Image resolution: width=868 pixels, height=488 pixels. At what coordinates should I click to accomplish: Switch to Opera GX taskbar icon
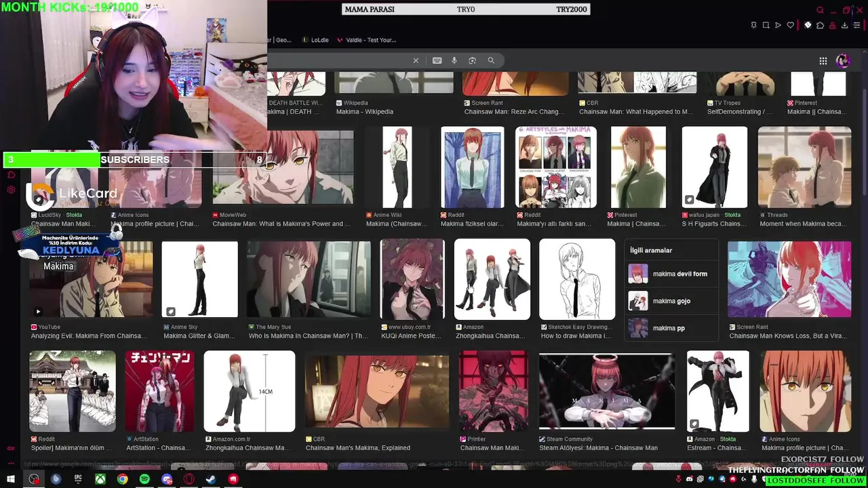(189, 479)
